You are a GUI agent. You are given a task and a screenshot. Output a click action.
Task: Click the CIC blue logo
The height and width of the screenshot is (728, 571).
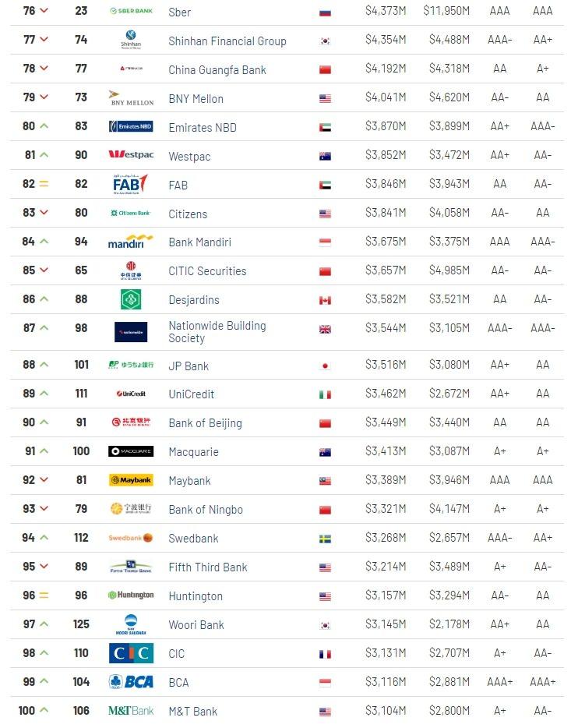131,653
